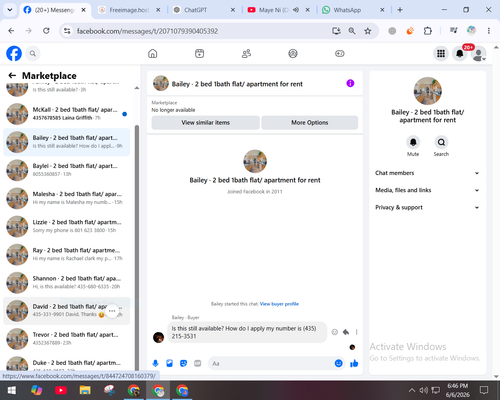Switch to Freeimage.host browser tab
This screenshot has height=400, width=500.
click(x=128, y=10)
